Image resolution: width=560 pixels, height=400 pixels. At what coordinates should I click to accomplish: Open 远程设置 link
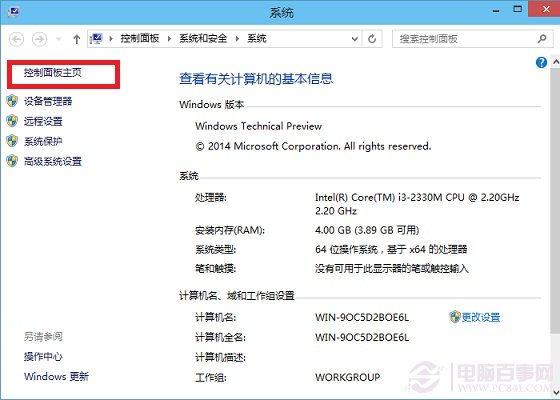point(43,121)
